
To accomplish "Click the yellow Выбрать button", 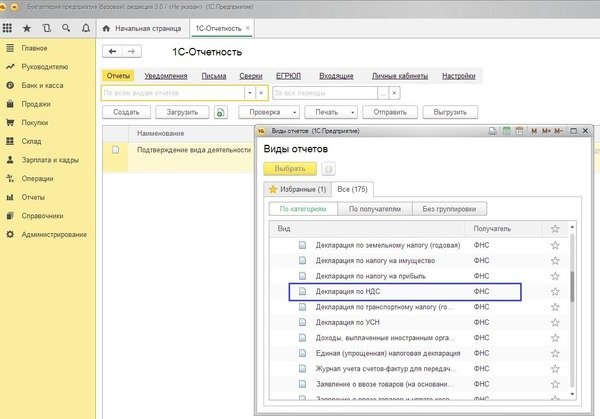I will tap(290, 169).
